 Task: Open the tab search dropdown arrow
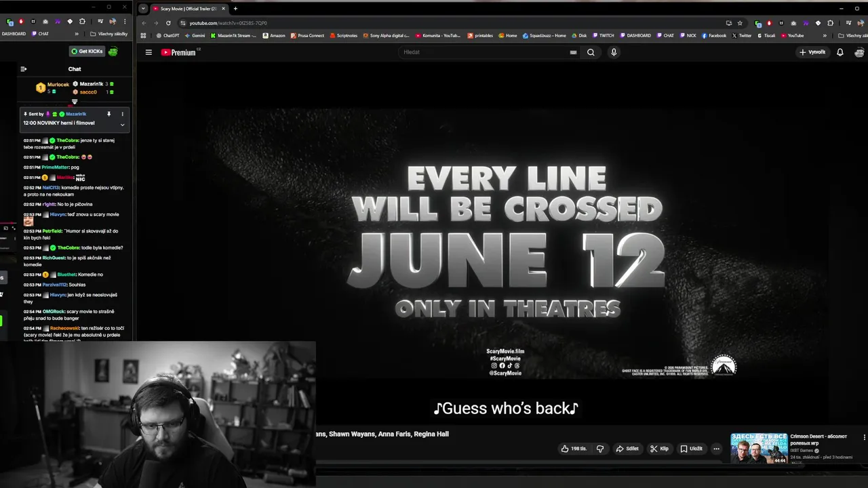142,9
